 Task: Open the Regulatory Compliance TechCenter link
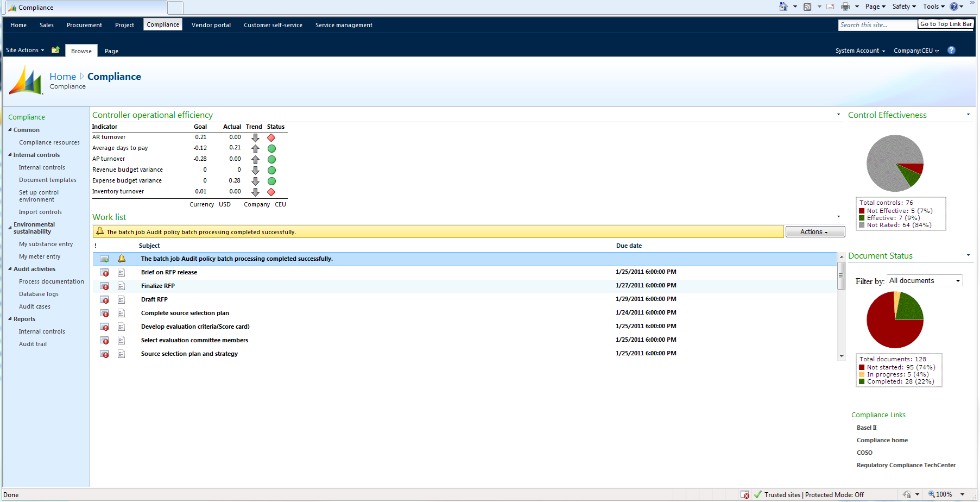tap(906, 465)
